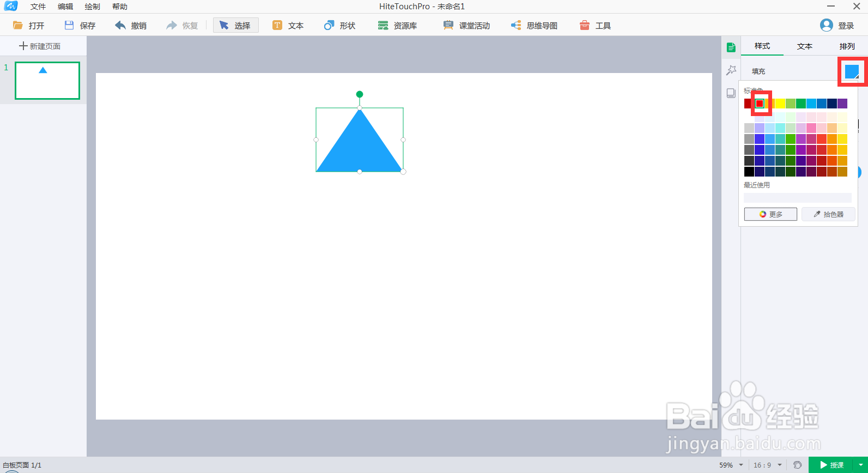
Task: Switch to the 文本 properties tab
Action: pos(805,46)
